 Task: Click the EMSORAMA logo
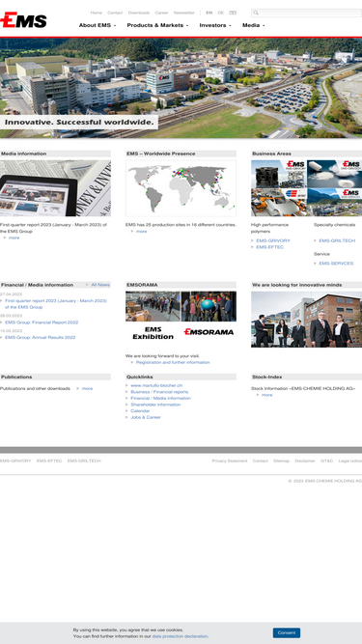click(209, 332)
